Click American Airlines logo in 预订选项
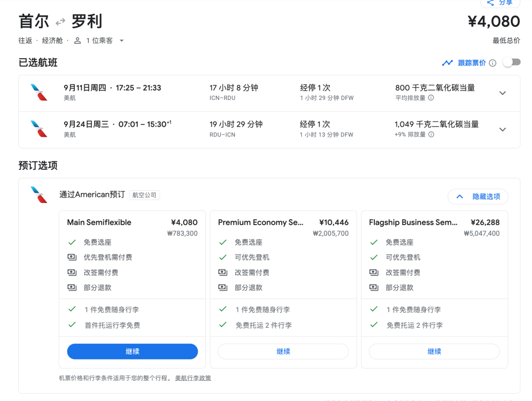The image size is (532, 401). pos(39,195)
